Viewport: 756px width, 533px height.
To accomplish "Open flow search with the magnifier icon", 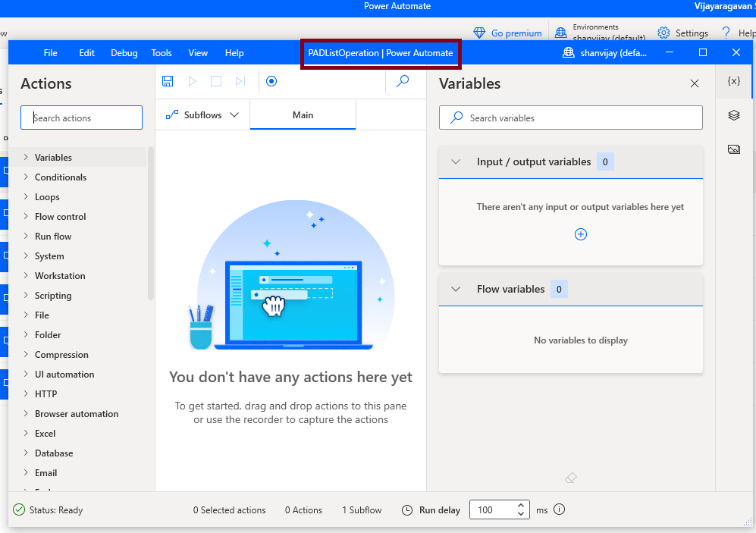I will pos(403,81).
